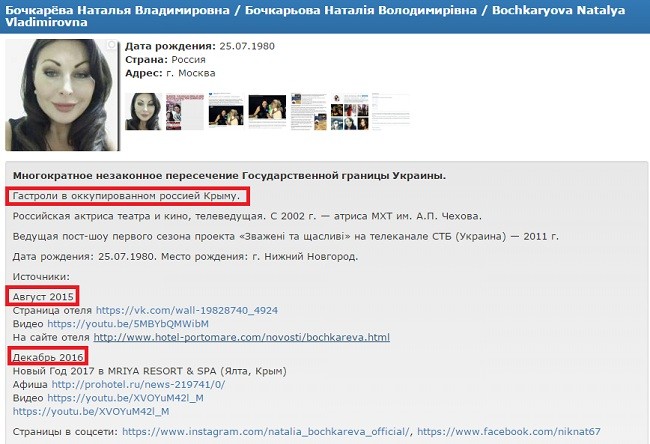Open the fourth thumbnail, dark photo of two women

tap(267, 109)
